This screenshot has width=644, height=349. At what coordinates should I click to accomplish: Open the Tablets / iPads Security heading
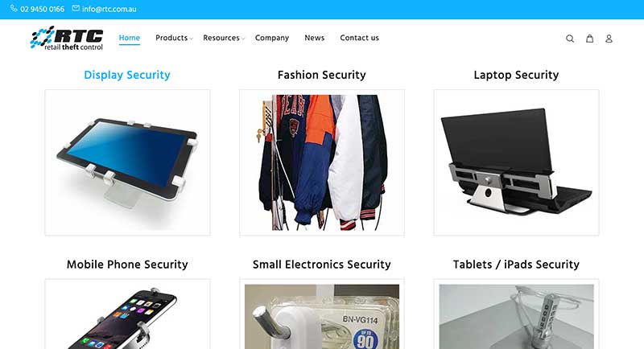[x=516, y=264]
